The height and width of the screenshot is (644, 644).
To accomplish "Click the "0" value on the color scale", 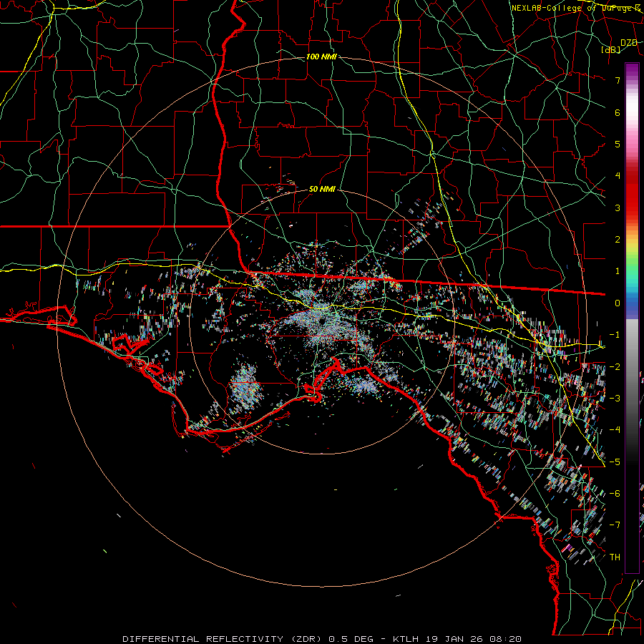I will point(618,303).
